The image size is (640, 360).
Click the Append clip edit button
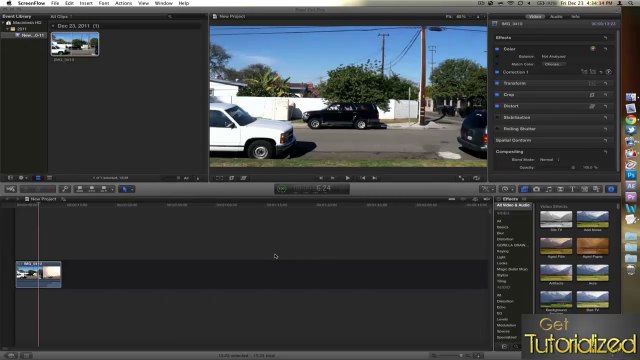104,189
